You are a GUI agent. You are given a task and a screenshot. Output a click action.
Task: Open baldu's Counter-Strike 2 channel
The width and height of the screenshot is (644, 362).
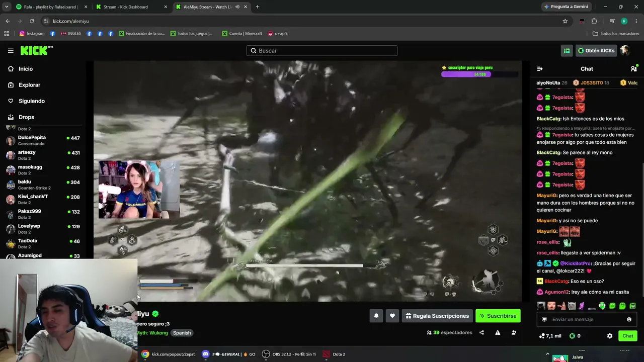[43, 185]
